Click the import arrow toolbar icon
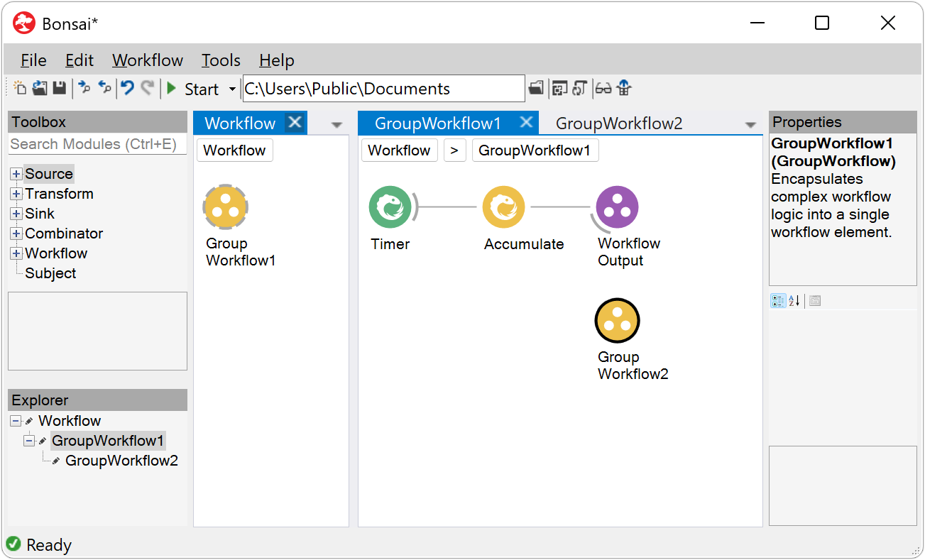This screenshot has height=560, width=925. pyautogui.click(x=104, y=88)
